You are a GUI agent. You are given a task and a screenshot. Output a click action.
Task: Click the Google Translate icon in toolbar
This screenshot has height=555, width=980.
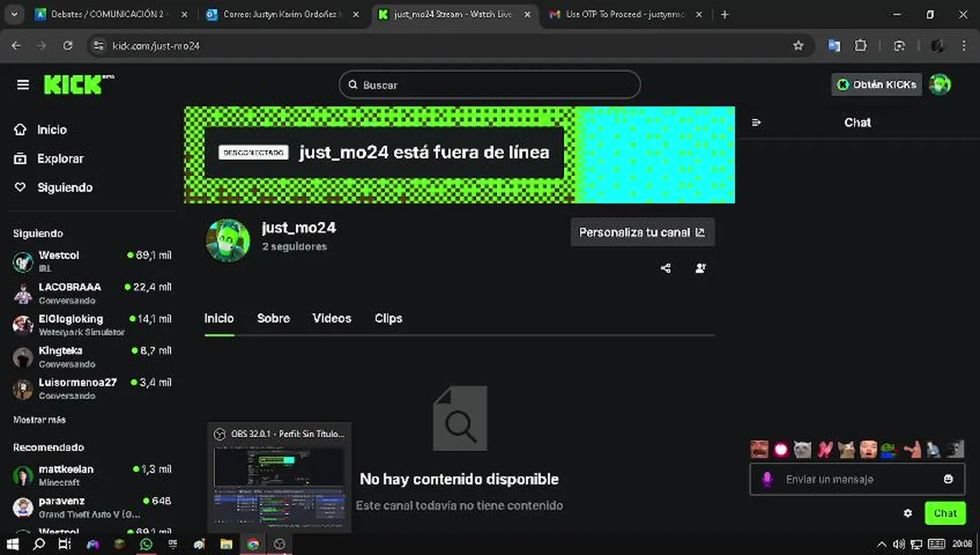pyautogui.click(x=834, y=46)
